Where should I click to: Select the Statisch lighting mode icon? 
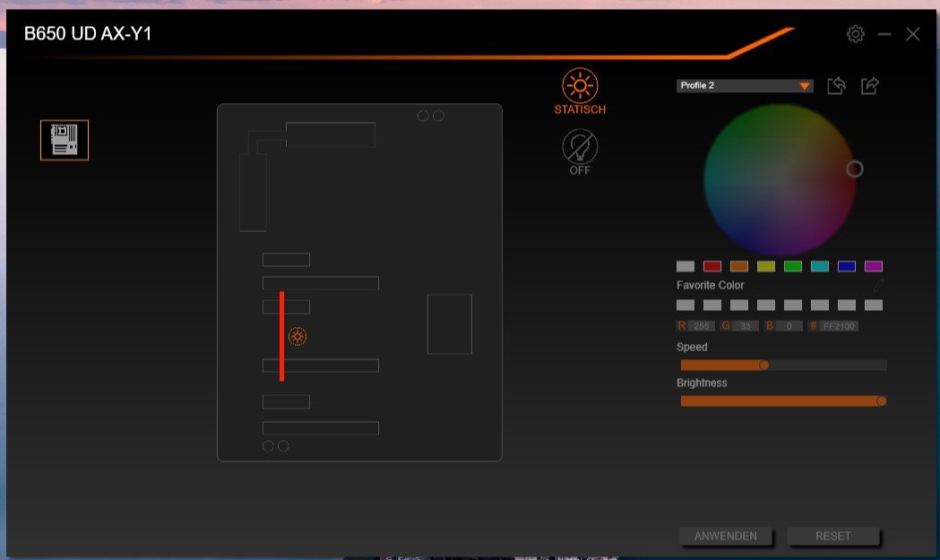(580, 86)
